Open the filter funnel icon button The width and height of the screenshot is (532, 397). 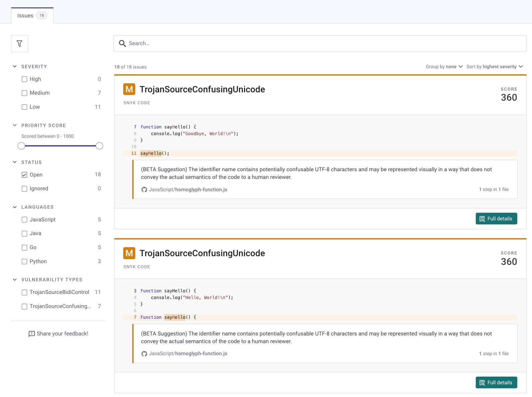click(x=19, y=43)
